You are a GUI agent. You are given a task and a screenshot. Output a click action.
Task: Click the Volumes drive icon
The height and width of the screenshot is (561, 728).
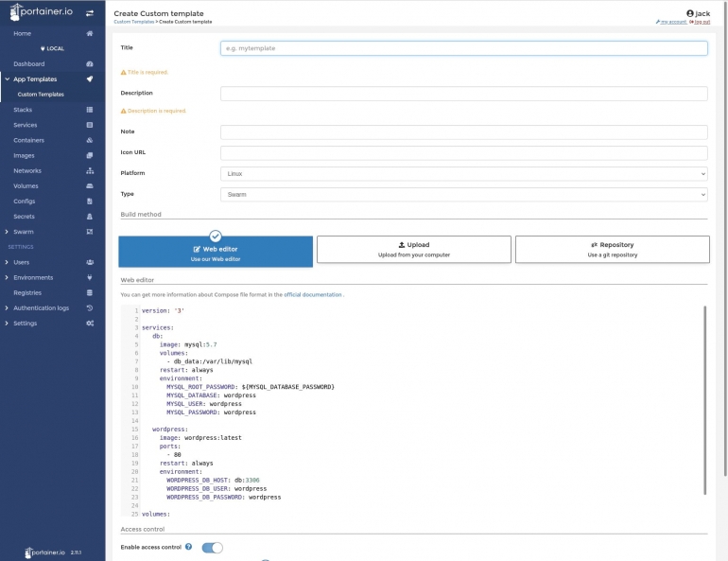90,185
